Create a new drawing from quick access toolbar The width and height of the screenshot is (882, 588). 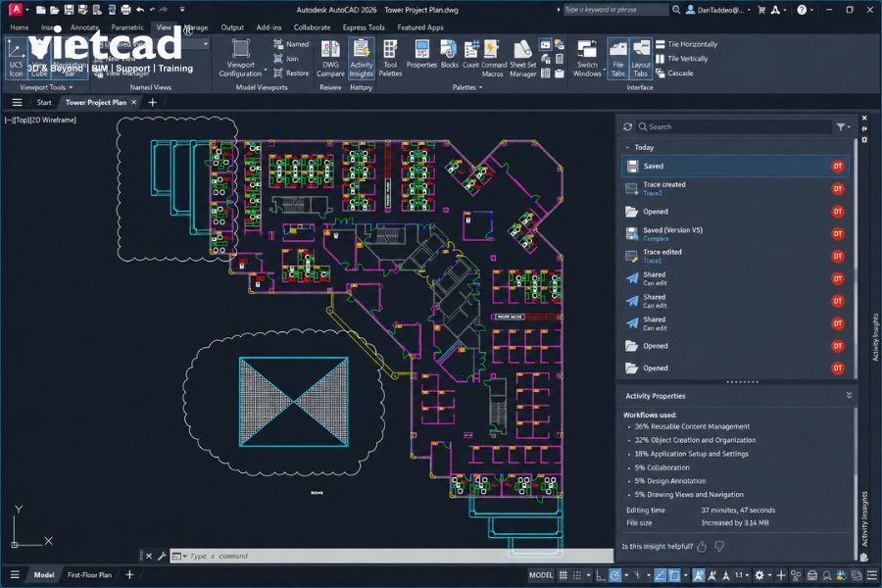click(40, 10)
